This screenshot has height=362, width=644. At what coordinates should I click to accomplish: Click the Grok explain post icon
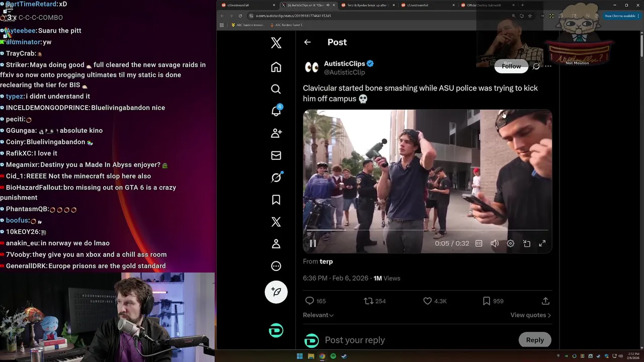(536, 66)
